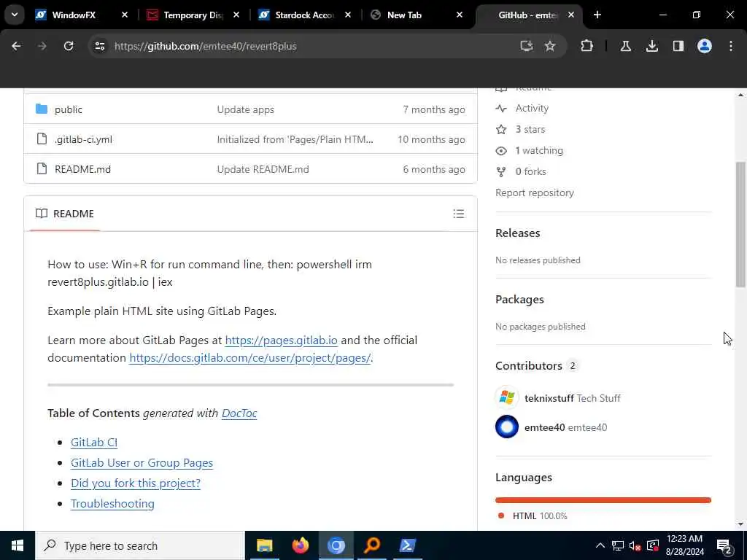Jump to GitLab CI section
Screen dimensions: 747x560
pos(94,443)
